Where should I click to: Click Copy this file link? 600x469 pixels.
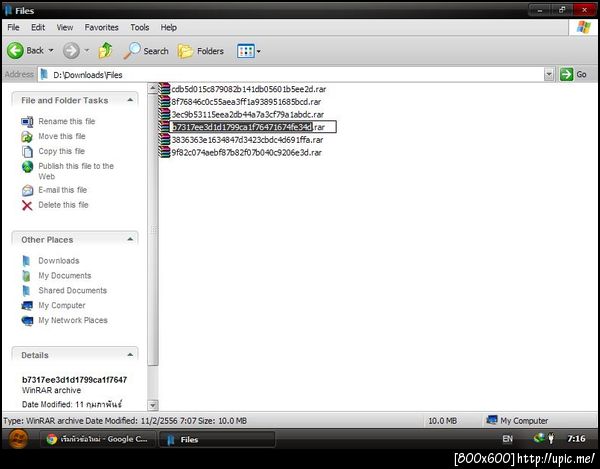click(61, 151)
